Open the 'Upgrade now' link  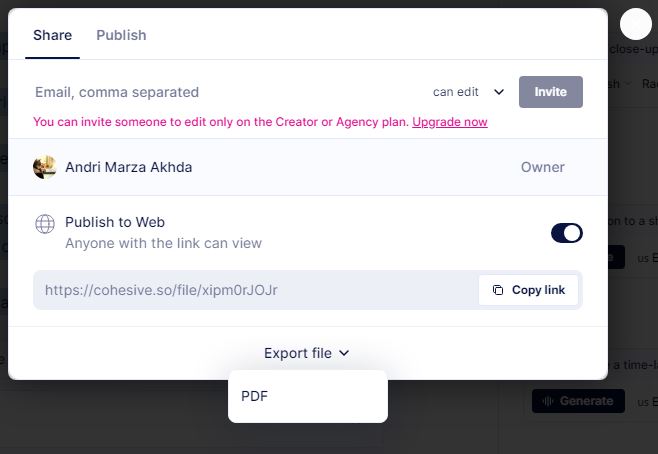450,122
